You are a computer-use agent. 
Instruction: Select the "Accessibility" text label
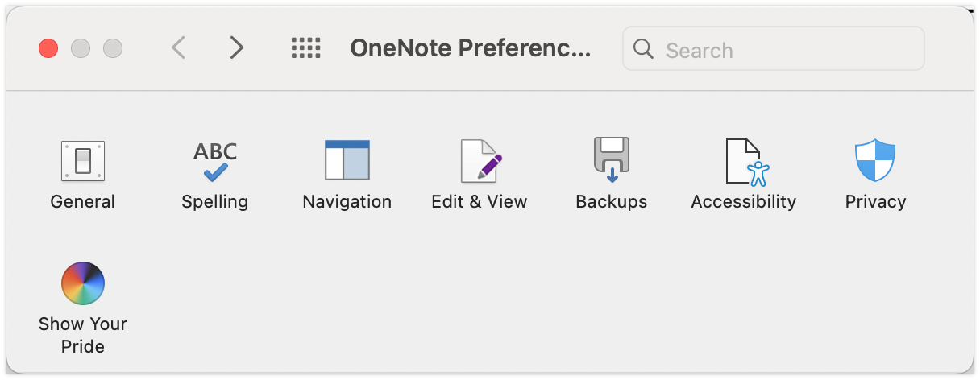(743, 201)
